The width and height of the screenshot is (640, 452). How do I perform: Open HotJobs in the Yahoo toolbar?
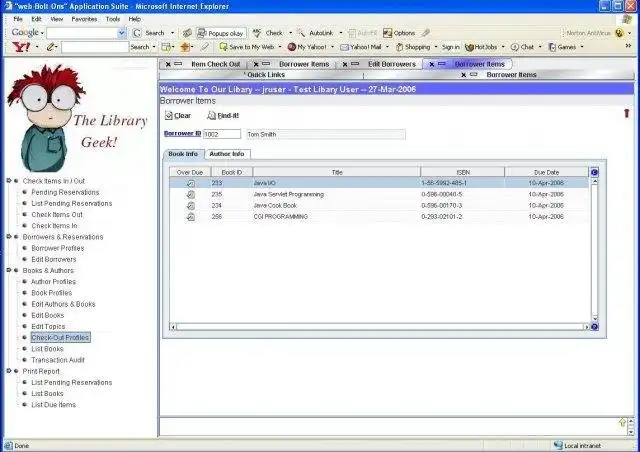481,47
